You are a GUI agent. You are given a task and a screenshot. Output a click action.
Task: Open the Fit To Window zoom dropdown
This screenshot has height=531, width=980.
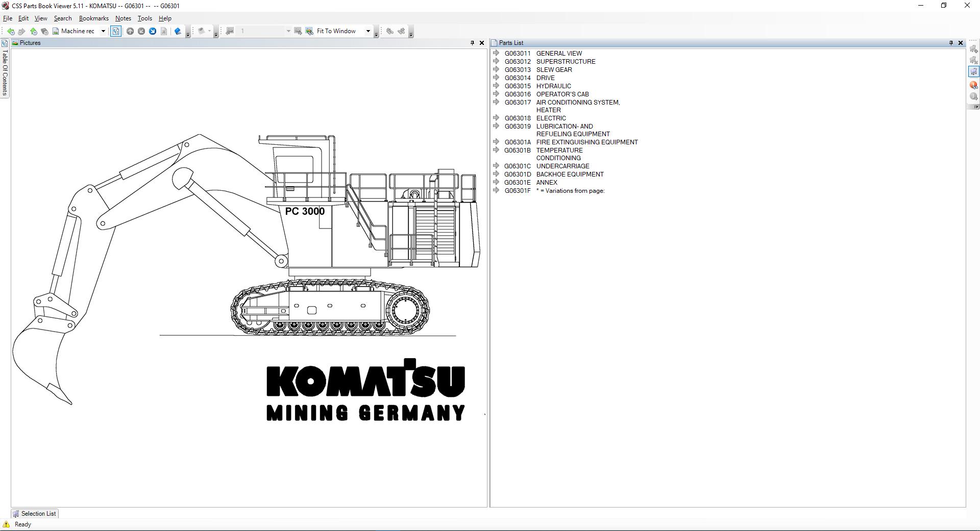[x=369, y=31]
